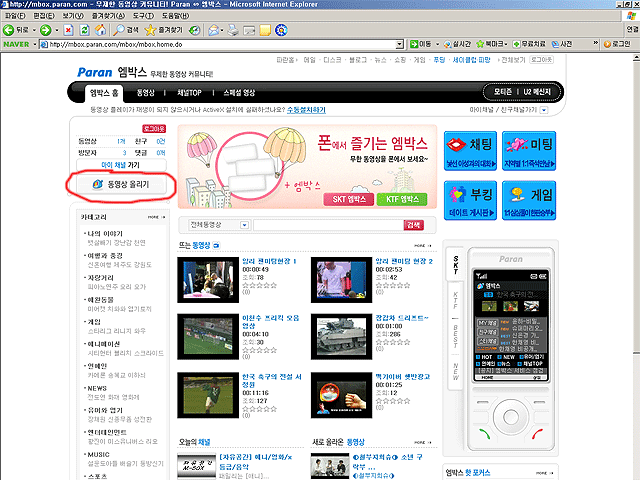
Task: Click the Paran logo
Action: pyautogui.click(x=94, y=73)
